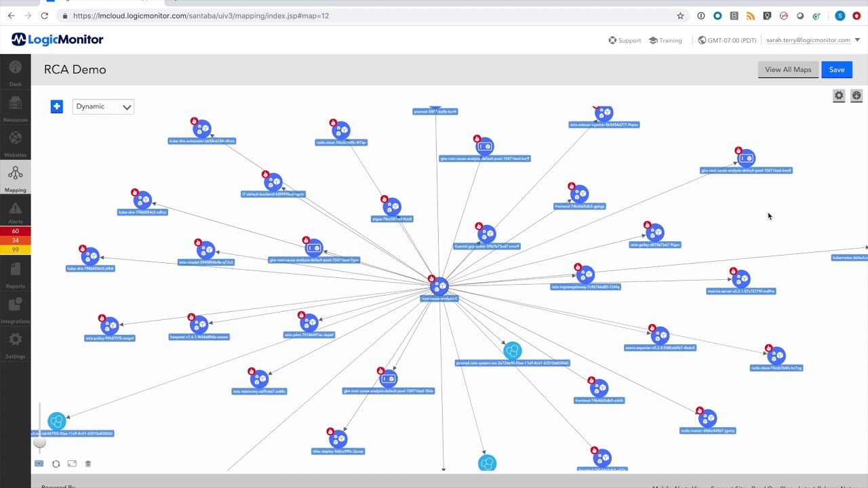
Task: Click the red 60 critical alerts count
Action: coord(15,232)
